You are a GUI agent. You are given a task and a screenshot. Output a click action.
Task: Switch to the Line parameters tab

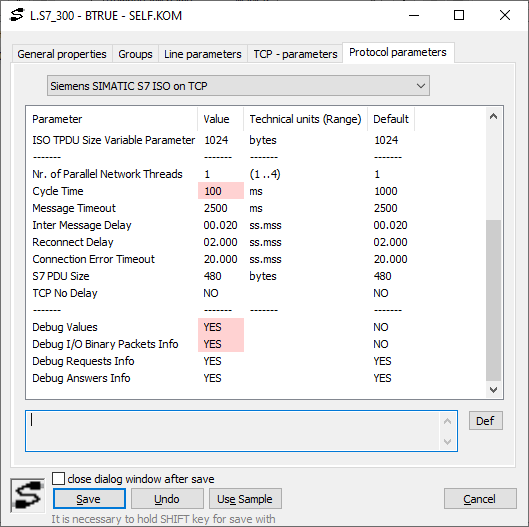pyautogui.click(x=203, y=54)
